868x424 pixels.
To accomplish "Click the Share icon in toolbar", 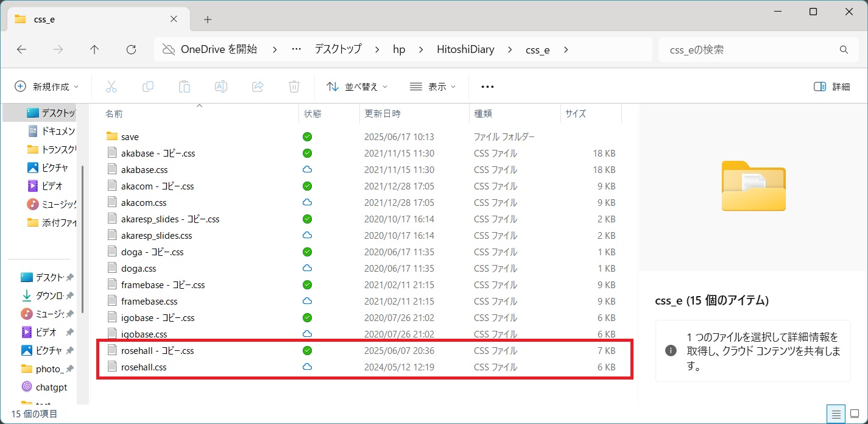I will click(258, 87).
